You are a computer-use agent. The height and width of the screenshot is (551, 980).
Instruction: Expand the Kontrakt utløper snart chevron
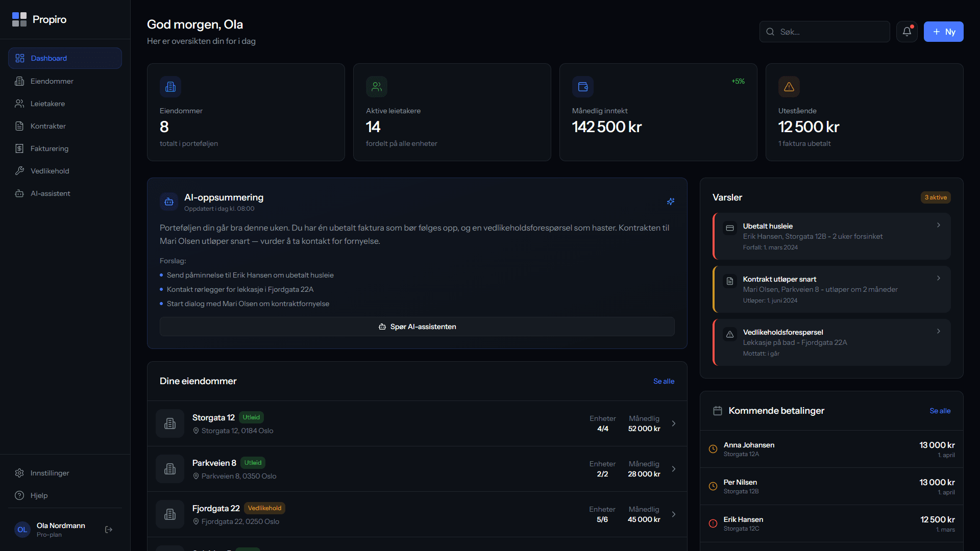coord(938,278)
